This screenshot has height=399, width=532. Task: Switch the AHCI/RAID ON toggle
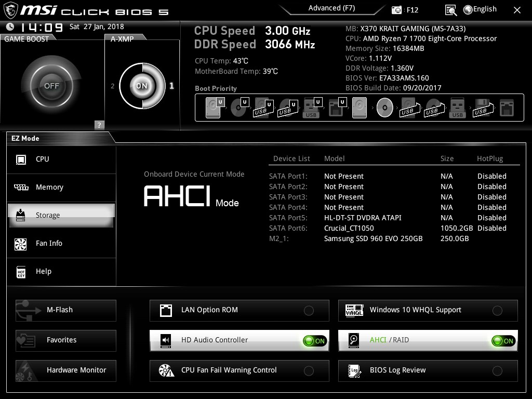pos(503,341)
